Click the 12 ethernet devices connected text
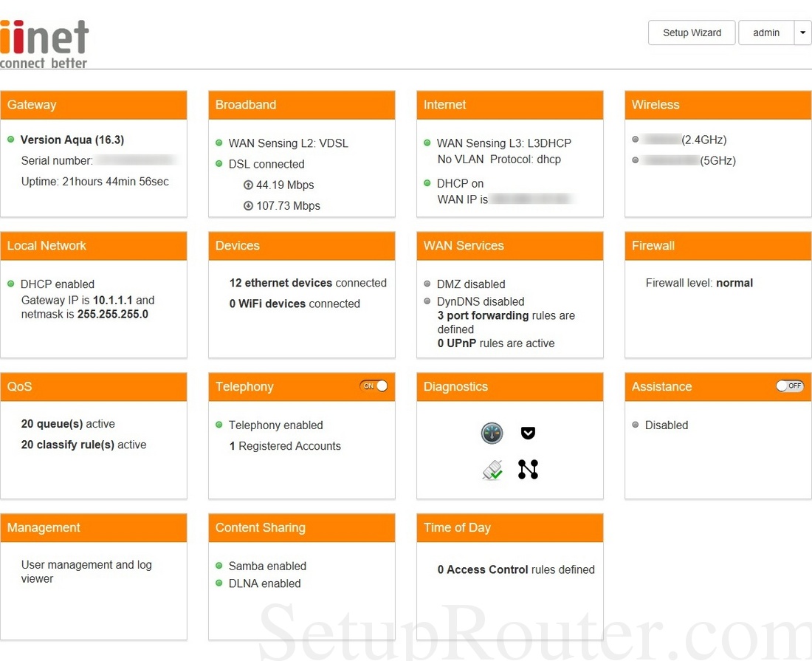The height and width of the screenshot is (661, 812). pyautogui.click(x=308, y=283)
